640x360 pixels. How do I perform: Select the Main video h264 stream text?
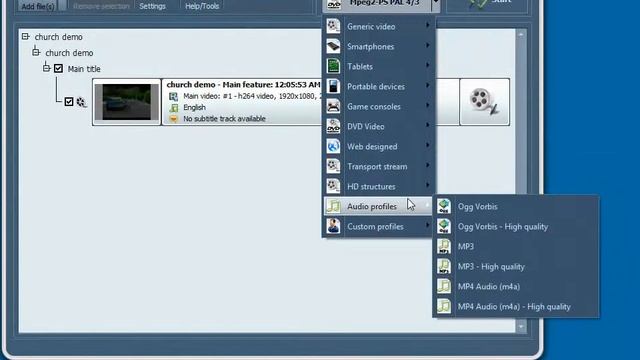(252, 96)
